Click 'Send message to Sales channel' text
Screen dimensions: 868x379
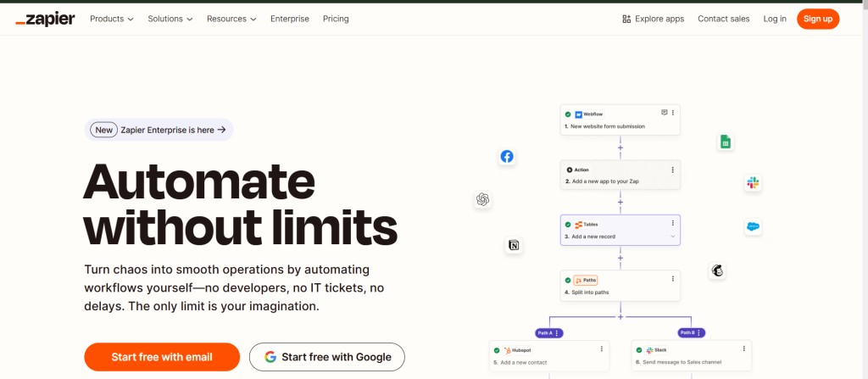click(x=682, y=362)
